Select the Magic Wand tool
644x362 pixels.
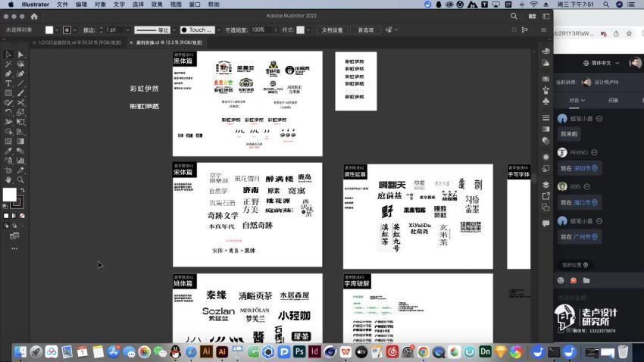click(8, 64)
